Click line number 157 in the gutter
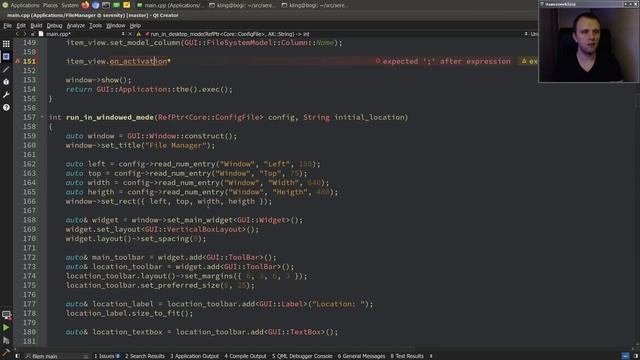The image size is (640, 360). pos(29,117)
